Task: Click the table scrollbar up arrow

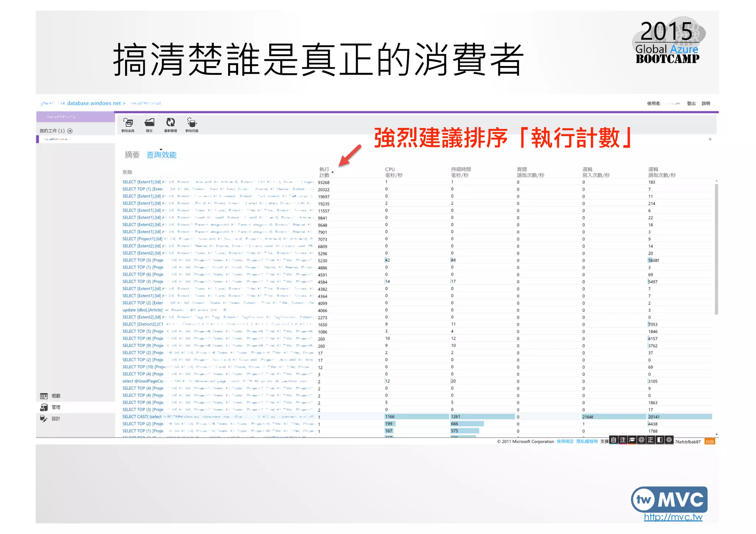Action: pos(717,181)
